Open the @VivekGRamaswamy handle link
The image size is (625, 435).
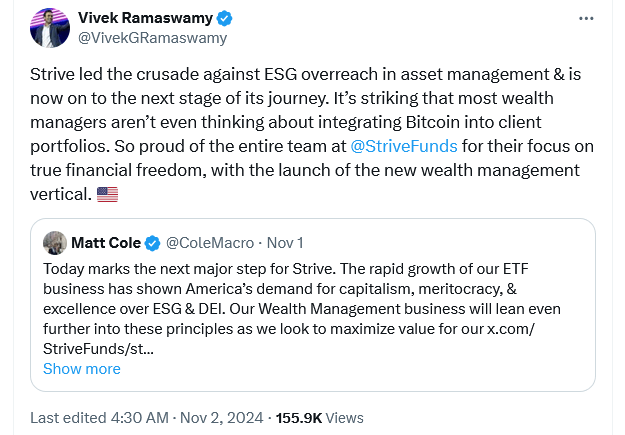pos(152,38)
